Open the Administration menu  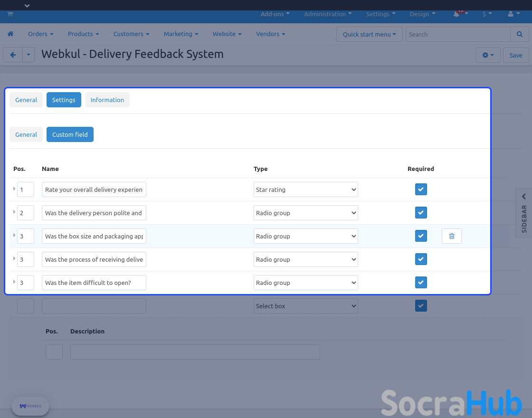tap(328, 14)
